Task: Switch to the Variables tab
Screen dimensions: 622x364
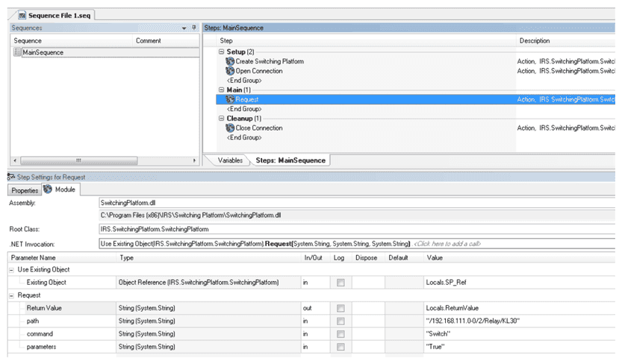Action: pos(230,160)
